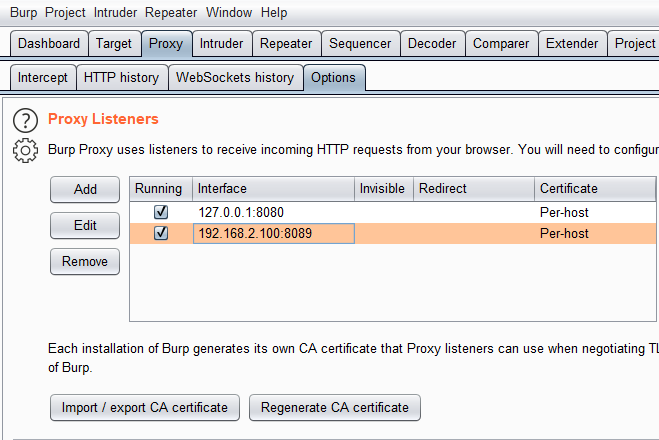Select the 192.168.2.100:8089 interface cell

click(274, 233)
